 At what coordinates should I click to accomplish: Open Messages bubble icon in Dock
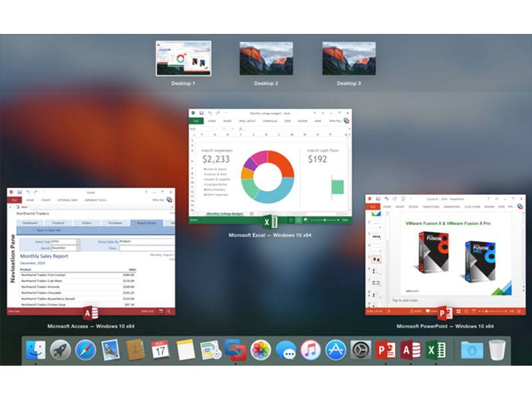[286, 350]
